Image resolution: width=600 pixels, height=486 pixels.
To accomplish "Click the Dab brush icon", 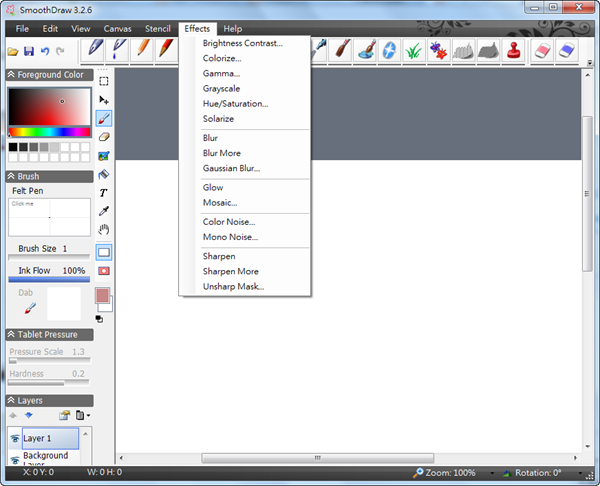I will (x=30, y=308).
